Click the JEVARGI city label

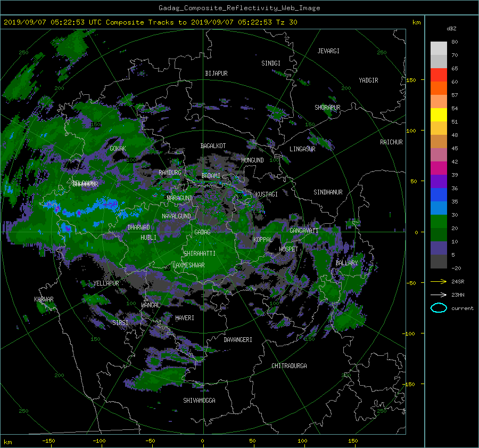pos(328,51)
